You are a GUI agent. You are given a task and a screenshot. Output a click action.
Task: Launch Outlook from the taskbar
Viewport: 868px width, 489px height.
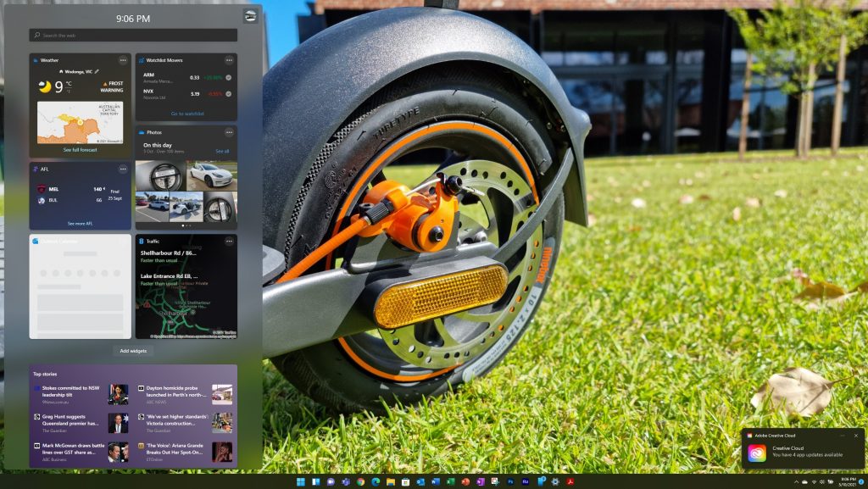420,482
